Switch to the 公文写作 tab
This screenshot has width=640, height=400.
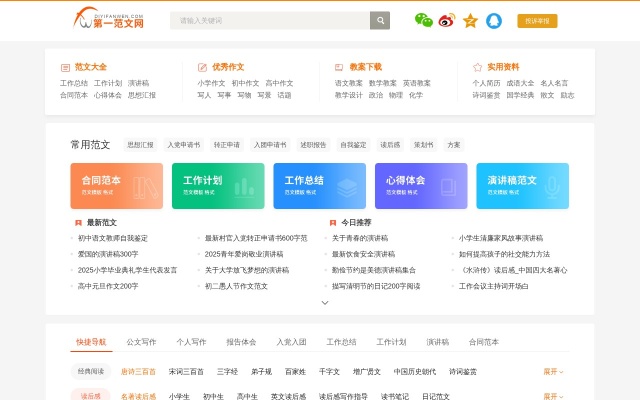tap(141, 341)
